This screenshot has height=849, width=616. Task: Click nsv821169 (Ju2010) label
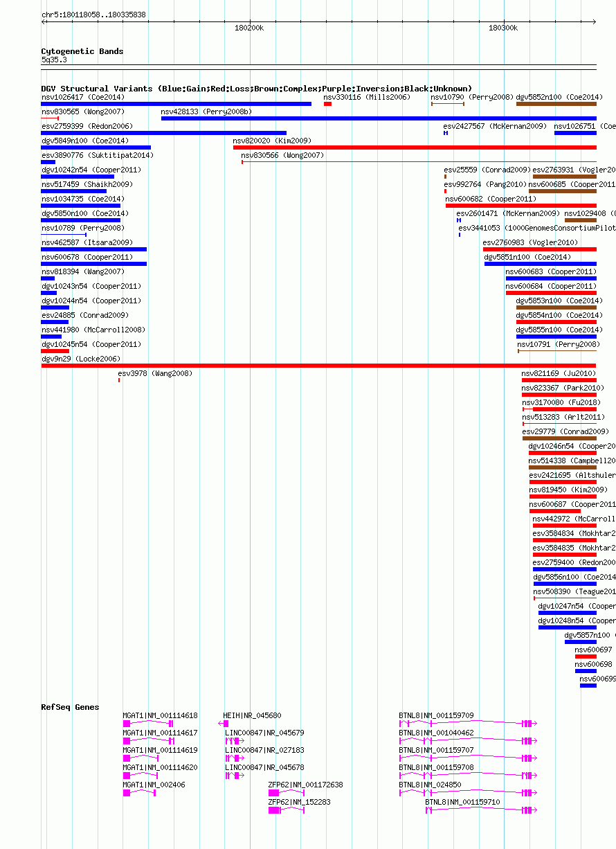tap(559, 374)
